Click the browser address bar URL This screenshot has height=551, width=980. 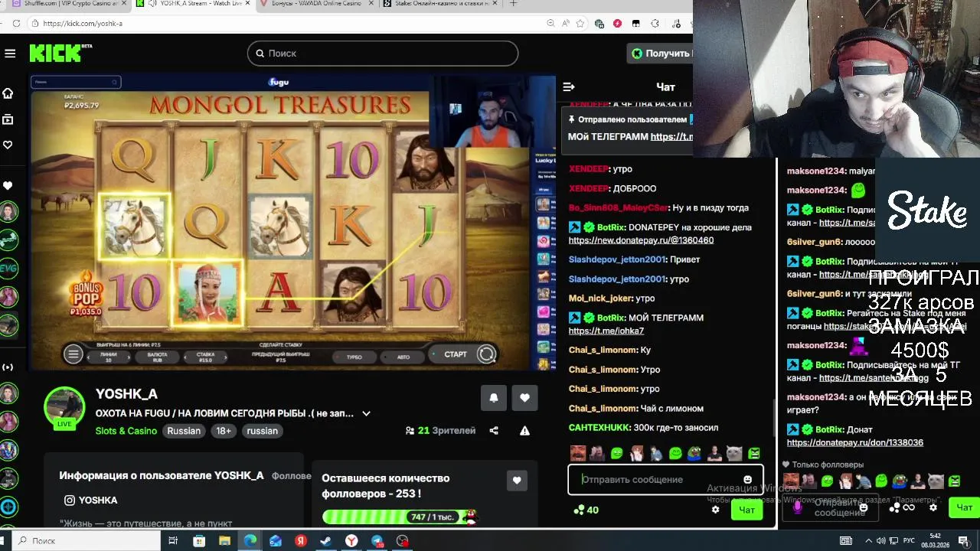point(83,24)
